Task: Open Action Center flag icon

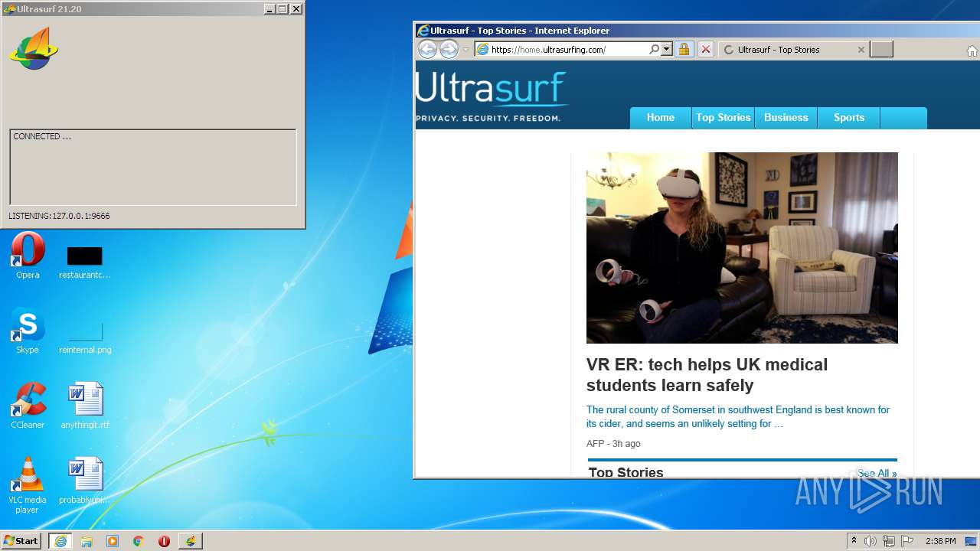Action: tap(907, 541)
